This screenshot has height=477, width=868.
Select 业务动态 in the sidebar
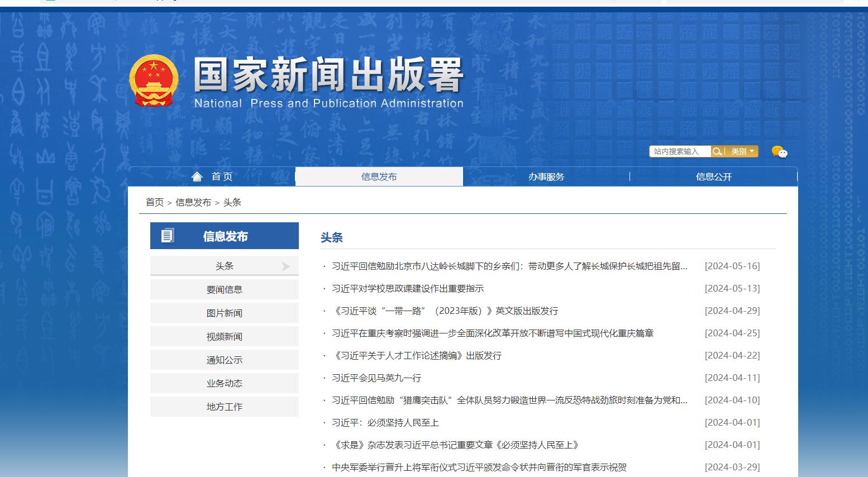(x=225, y=383)
